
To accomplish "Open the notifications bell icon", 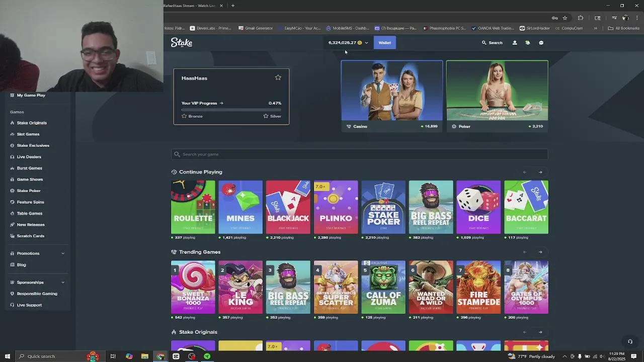I will click(x=527, y=43).
